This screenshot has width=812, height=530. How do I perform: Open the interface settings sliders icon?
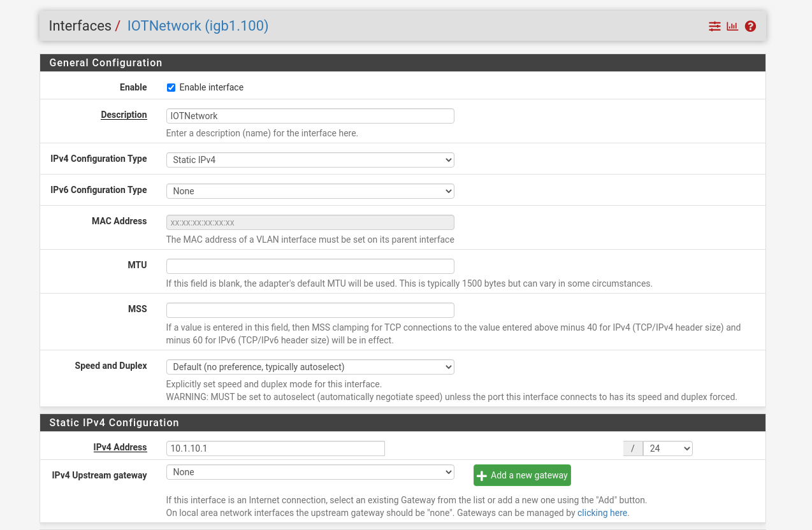714,26
